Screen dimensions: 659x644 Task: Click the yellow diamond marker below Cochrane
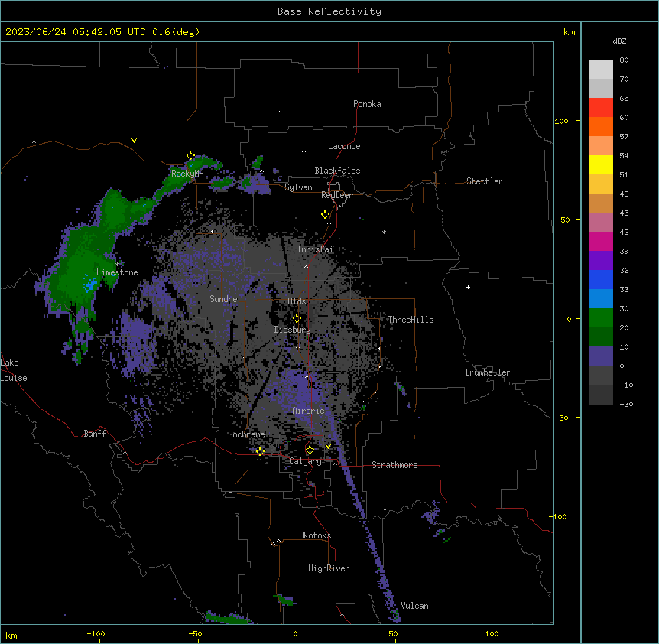coord(260,451)
